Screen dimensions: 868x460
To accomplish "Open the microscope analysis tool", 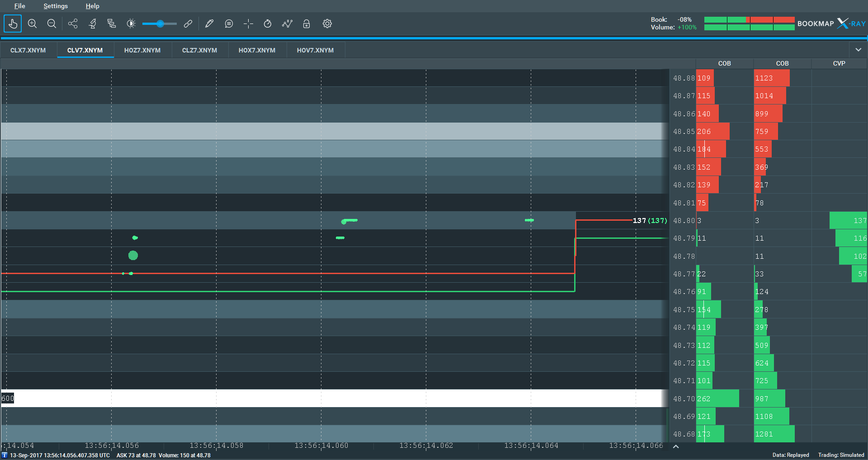I will (93, 24).
